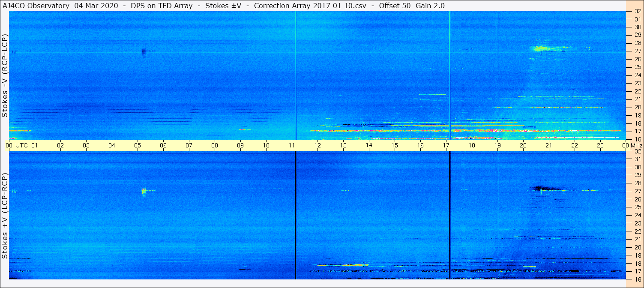The image size is (644, 288).
Task: Select the 32 MHz tick in top panel
Action: (x=637, y=12)
